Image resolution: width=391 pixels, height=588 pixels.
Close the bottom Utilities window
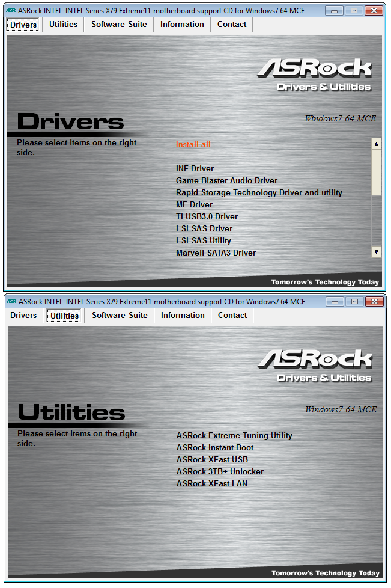[x=374, y=301]
